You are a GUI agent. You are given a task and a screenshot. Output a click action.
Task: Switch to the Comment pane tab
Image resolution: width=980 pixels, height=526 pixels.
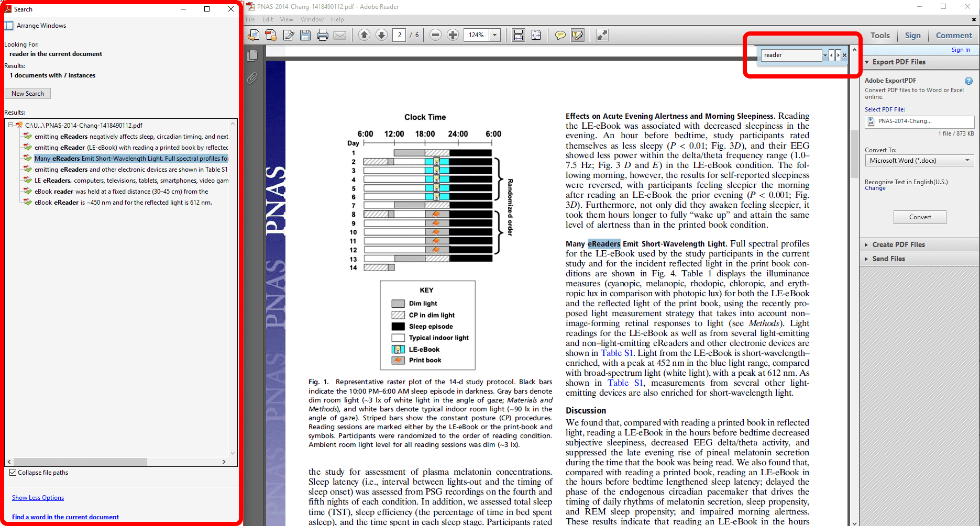(954, 36)
